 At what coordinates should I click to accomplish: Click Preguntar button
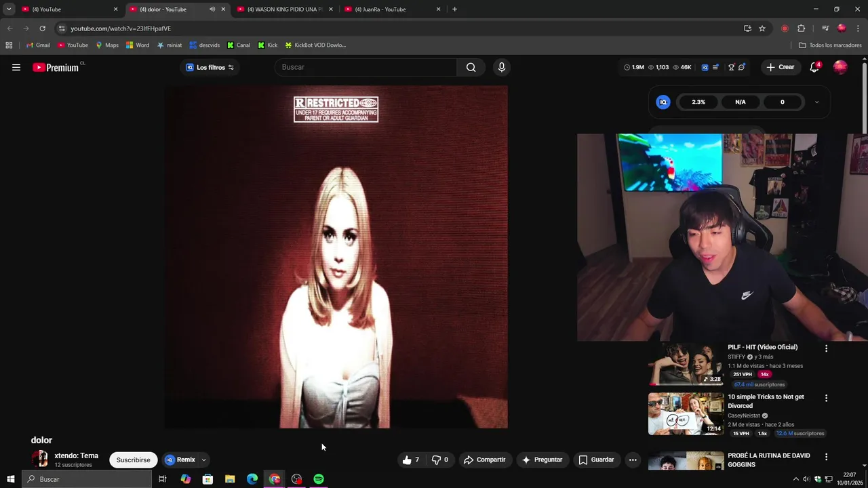click(542, 460)
